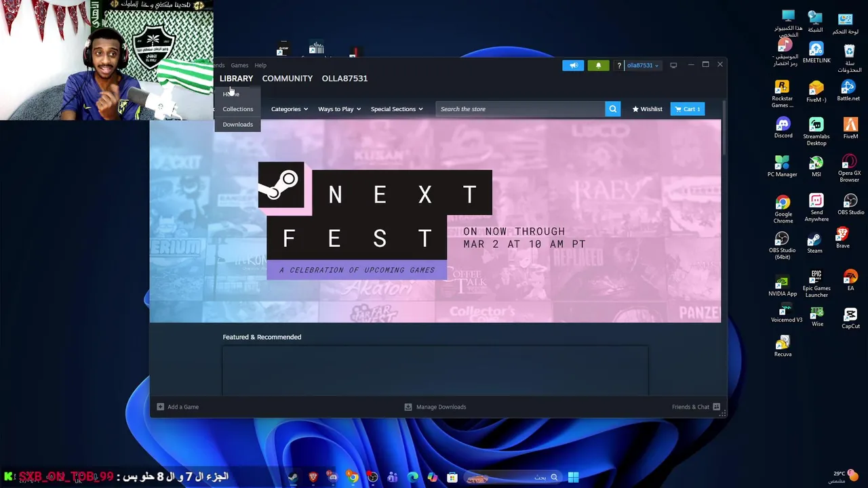The image size is (868, 488).
Task: Open the Steam announcements megaphone button
Action: (x=573, y=65)
